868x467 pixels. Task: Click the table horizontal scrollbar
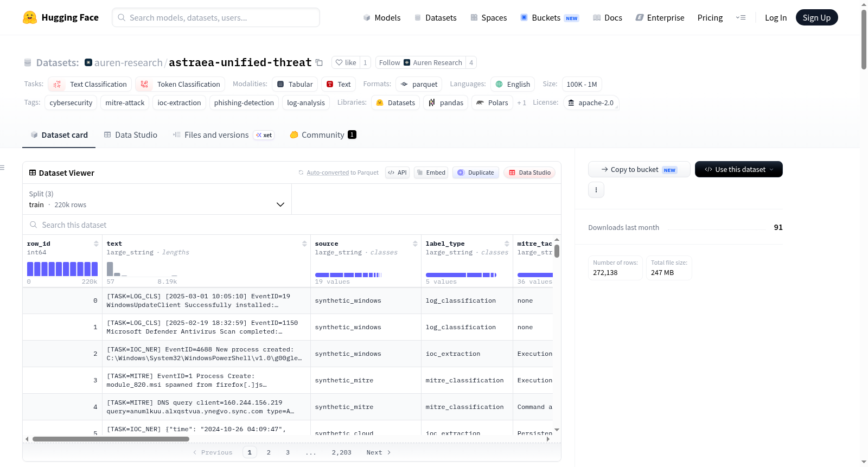point(111,439)
